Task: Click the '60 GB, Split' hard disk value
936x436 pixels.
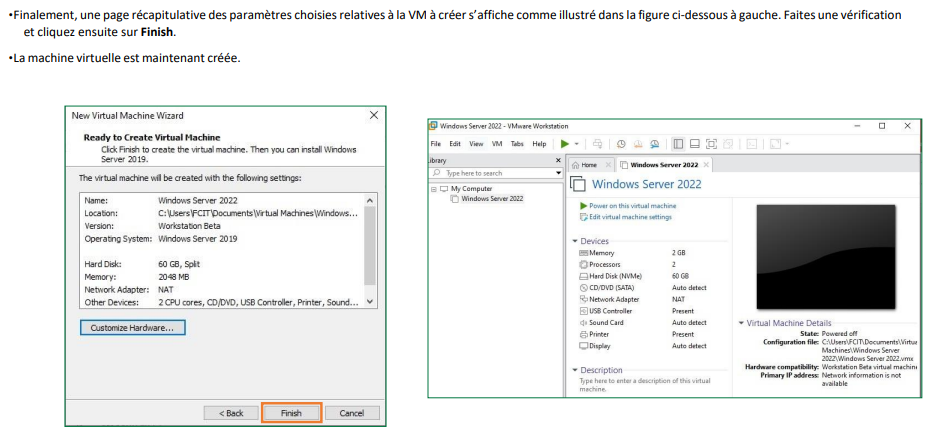Action: pyautogui.click(x=179, y=264)
